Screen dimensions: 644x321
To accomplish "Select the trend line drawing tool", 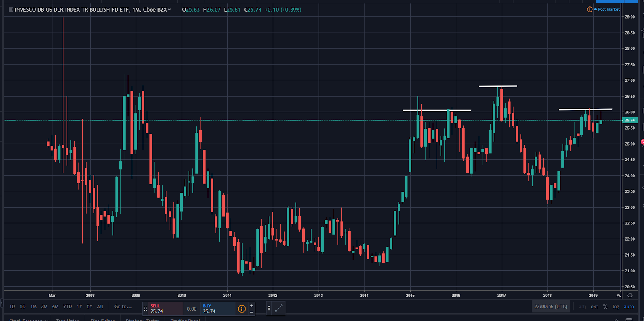I will point(279,309).
